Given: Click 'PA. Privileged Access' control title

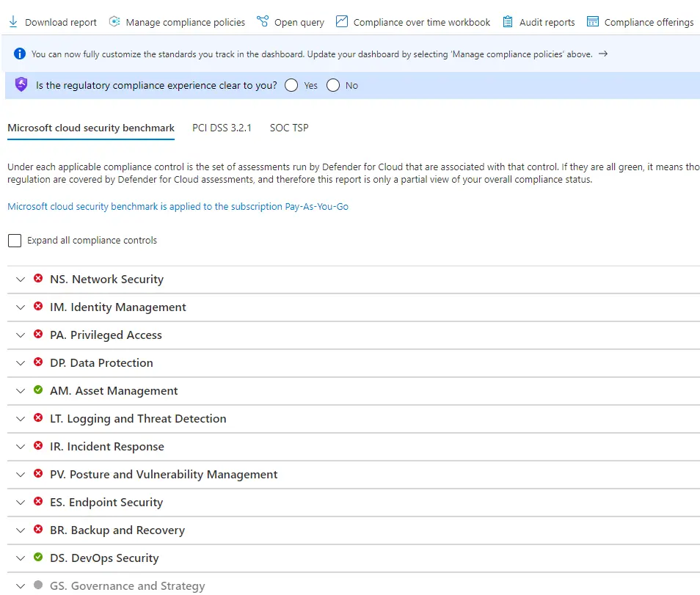Looking at the screenshot, I should [x=106, y=335].
